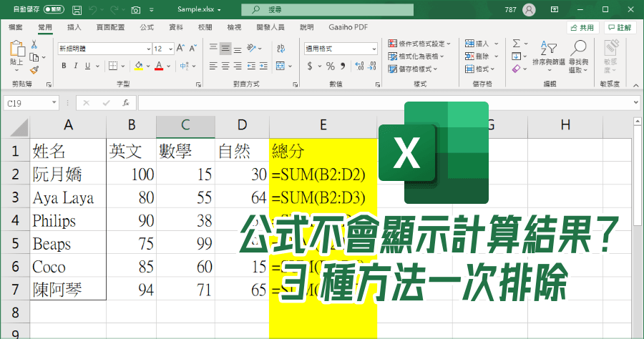This screenshot has width=644, height=339.
Task: Toggle Bold formatting
Action: tap(64, 66)
